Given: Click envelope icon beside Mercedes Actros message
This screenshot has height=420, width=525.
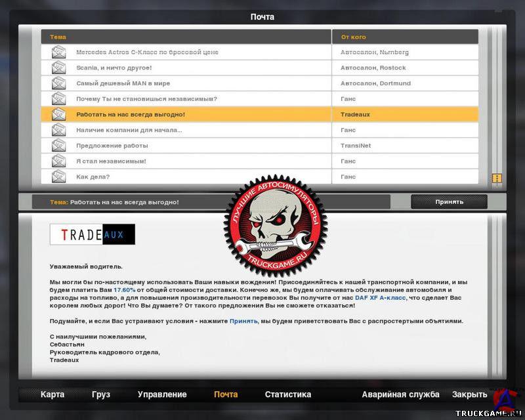Looking at the screenshot, I should 59,52.
